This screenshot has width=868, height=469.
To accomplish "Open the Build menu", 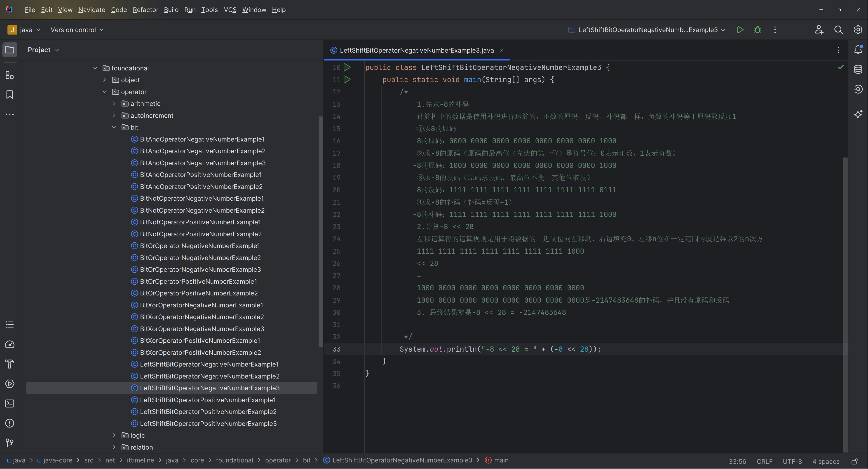I will [x=171, y=10].
